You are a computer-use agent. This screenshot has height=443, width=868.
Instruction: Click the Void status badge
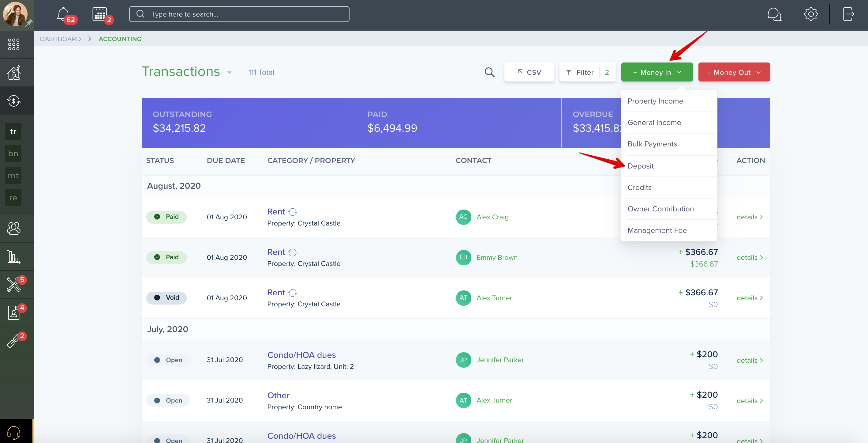pos(166,298)
